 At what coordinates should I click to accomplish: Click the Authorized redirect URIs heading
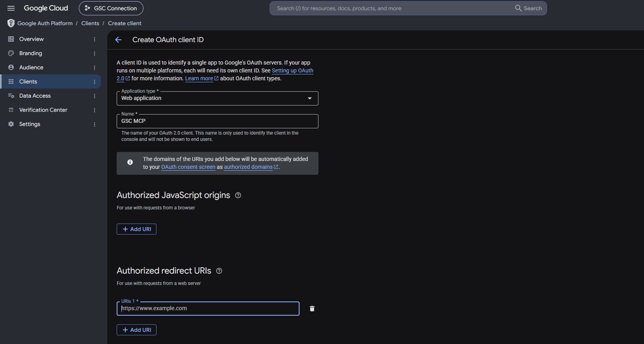(x=164, y=271)
